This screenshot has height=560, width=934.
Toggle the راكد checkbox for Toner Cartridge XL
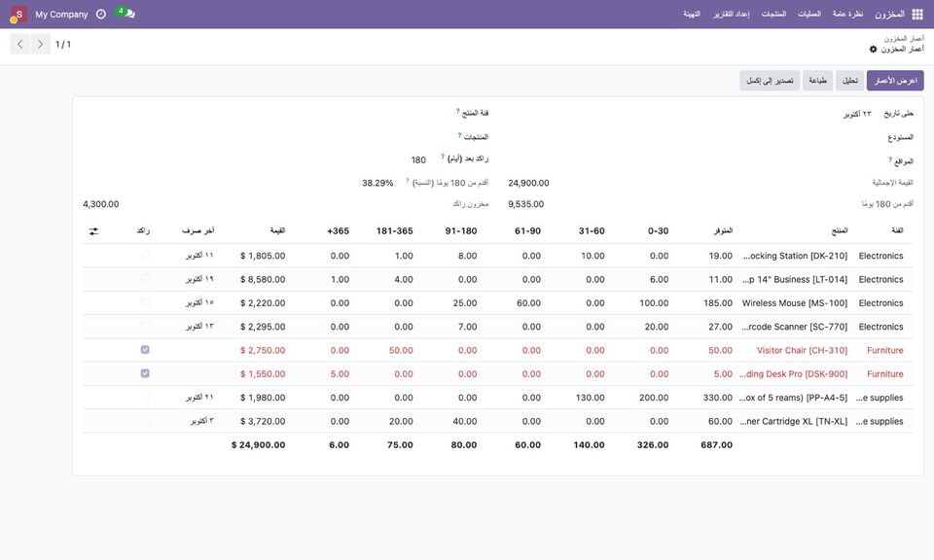[145, 421]
